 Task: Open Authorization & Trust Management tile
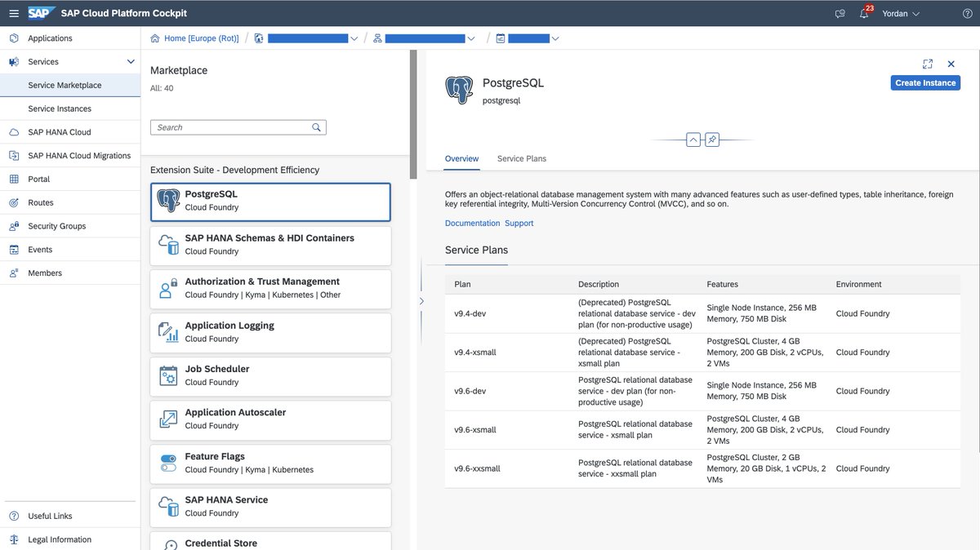click(x=270, y=288)
